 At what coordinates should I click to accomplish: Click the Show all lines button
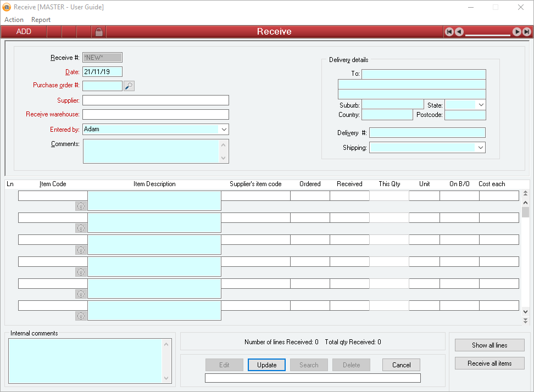pyautogui.click(x=489, y=345)
